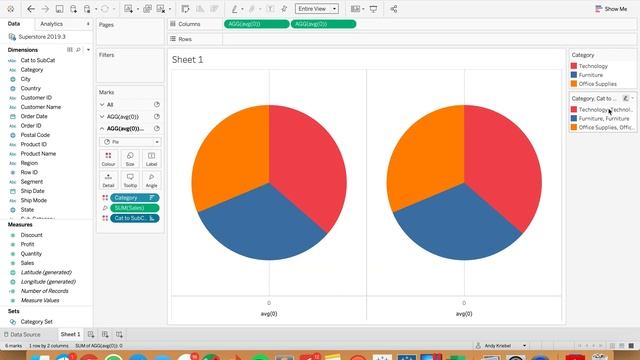Click the Sheet 1 title text

[187, 60]
